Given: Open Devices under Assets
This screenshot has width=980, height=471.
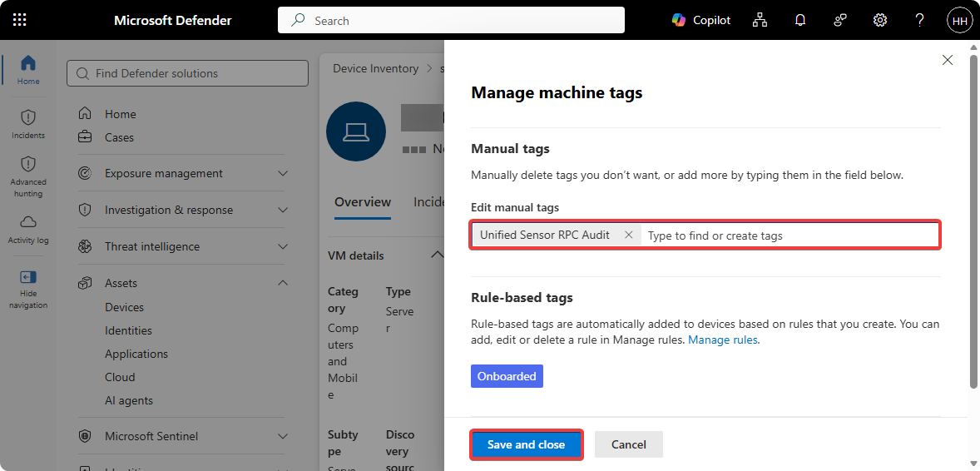Looking at the screenshot, I should tap(125, 307).
